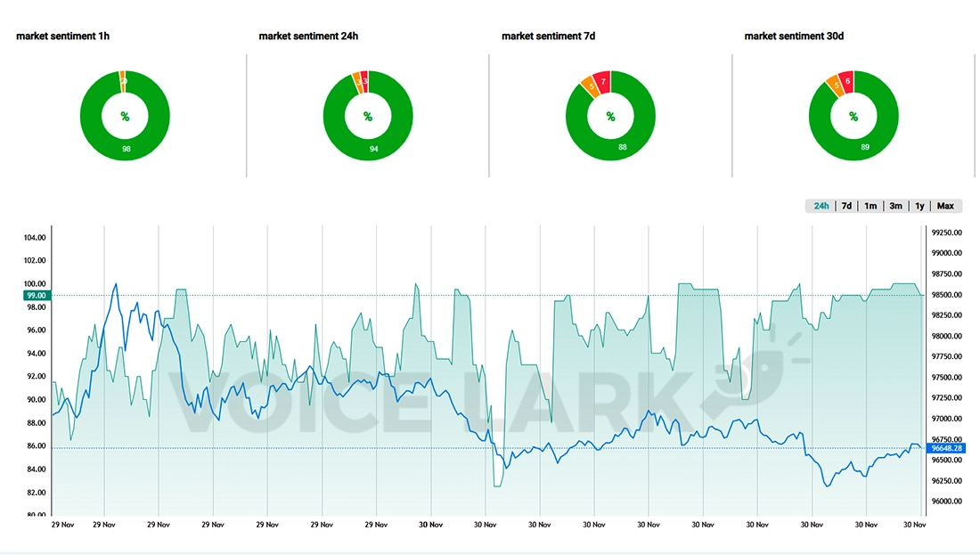980x555 pixels.
Task: Choose the 1m time range
Action: point(870,206)
